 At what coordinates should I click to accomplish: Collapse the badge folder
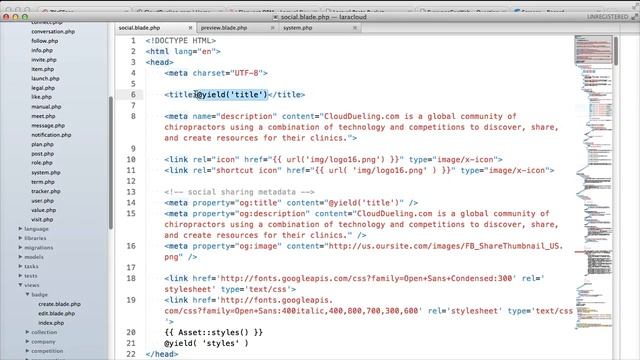click(27, 294)
